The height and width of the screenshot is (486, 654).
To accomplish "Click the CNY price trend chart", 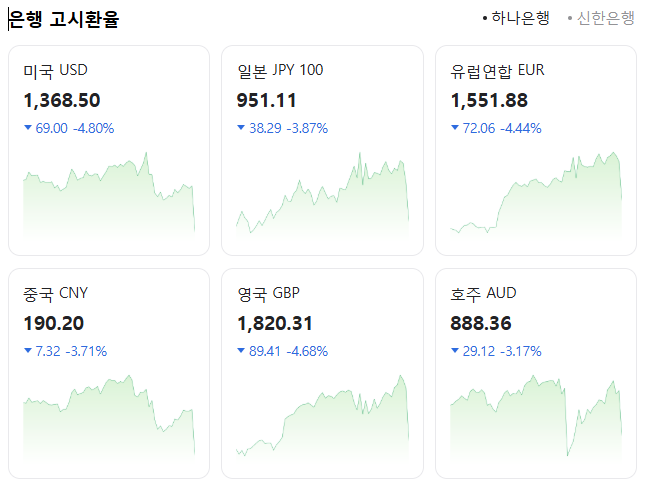I will [109, 418].
